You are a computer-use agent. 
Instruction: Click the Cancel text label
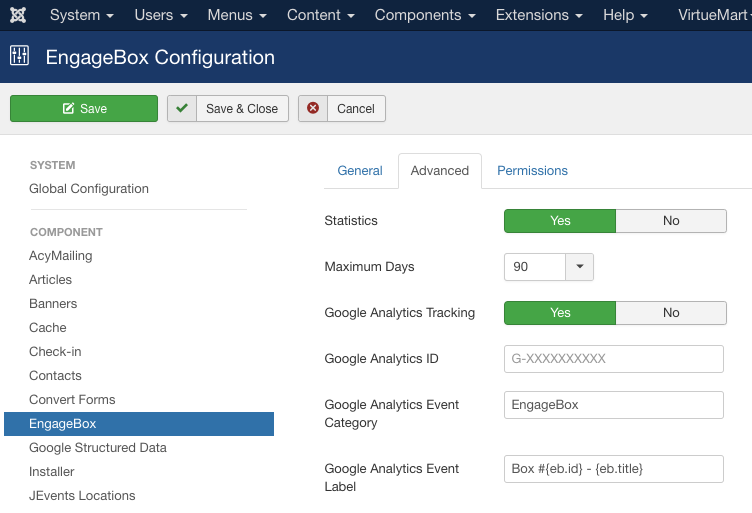tap(355, 109)
